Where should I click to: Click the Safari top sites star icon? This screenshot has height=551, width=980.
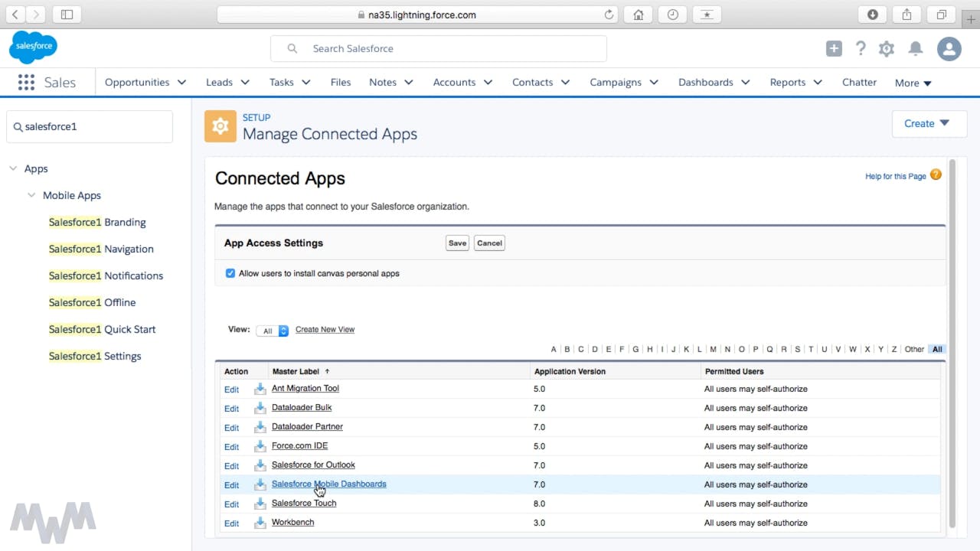tap(707, 15)
